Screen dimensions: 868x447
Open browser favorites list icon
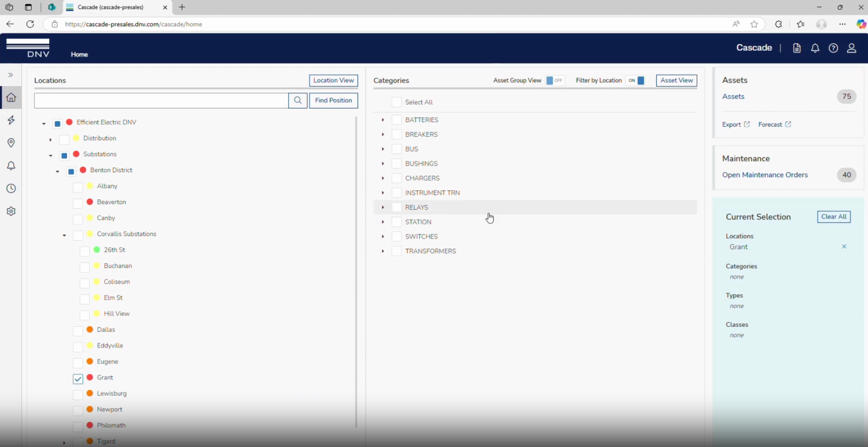pyautogui.click(x=800, y=24)
